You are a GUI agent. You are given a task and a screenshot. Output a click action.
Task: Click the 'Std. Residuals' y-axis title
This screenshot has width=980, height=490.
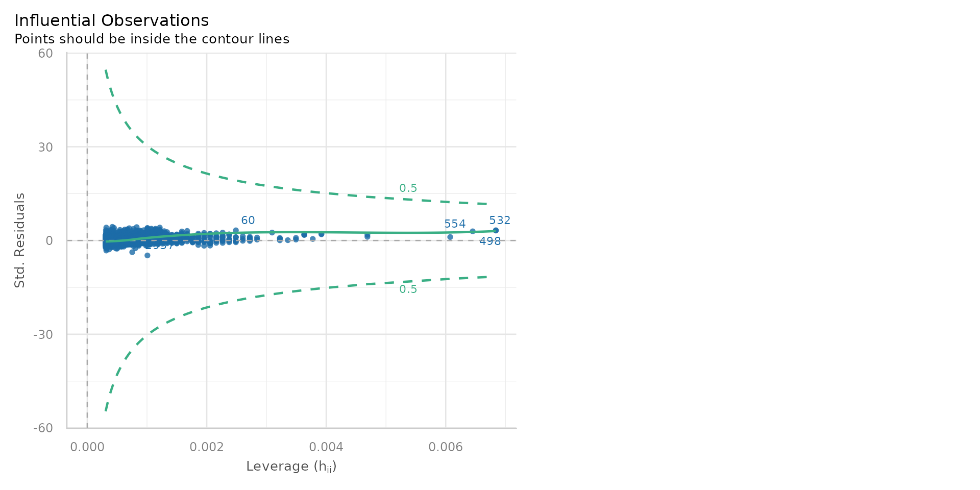click(x=19, y=240)
